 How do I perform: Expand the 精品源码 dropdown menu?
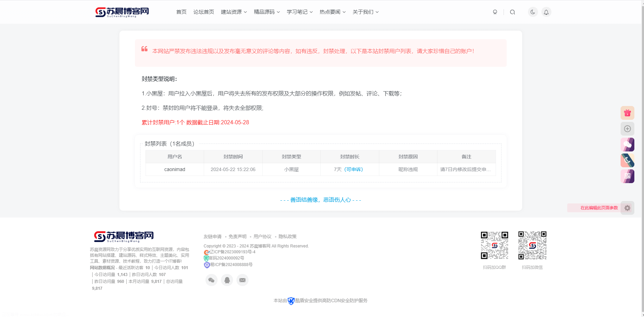point(267,12)
